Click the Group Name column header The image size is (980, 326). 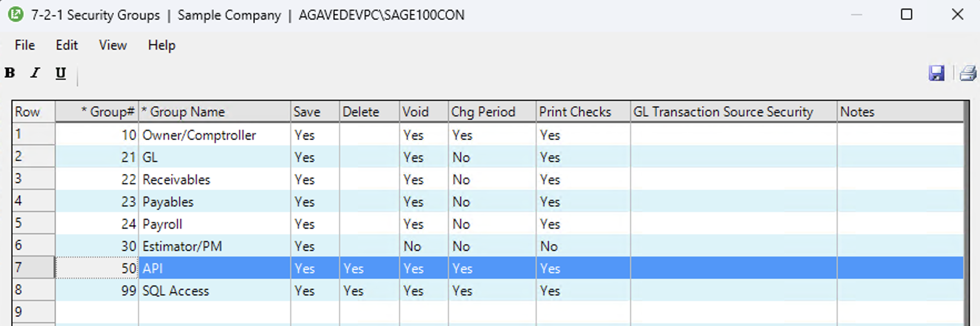(214, 112)
